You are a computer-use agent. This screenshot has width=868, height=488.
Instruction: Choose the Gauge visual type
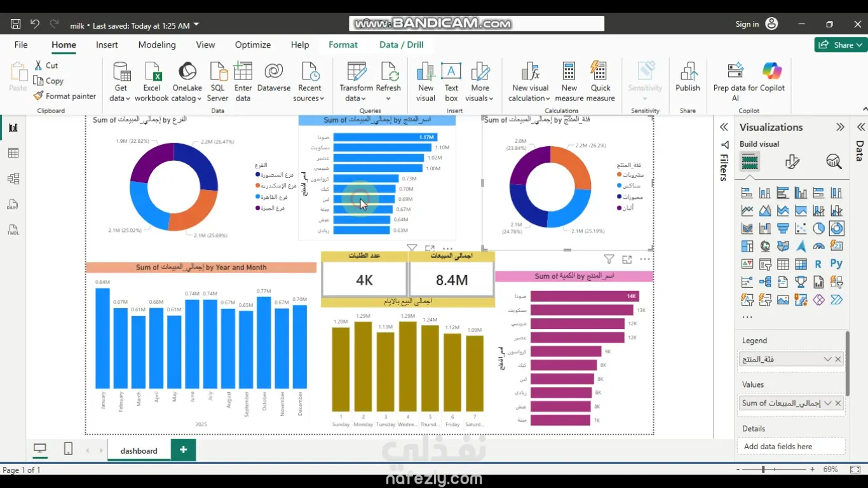point(818,247)
